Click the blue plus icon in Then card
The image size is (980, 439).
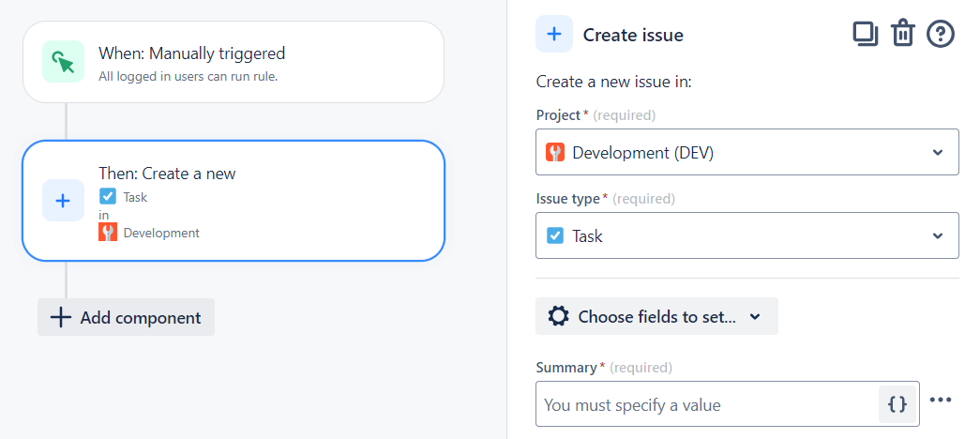pos(63,200)
